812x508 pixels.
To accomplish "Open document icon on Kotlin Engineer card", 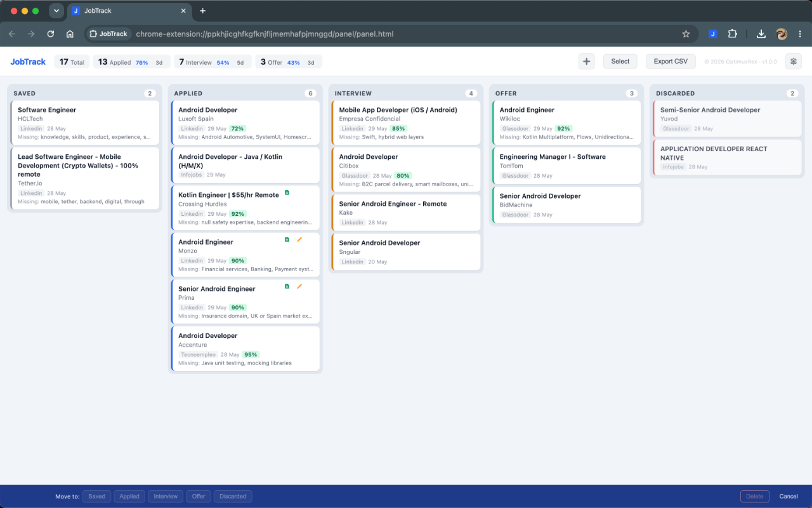I will tap(287, 192).
